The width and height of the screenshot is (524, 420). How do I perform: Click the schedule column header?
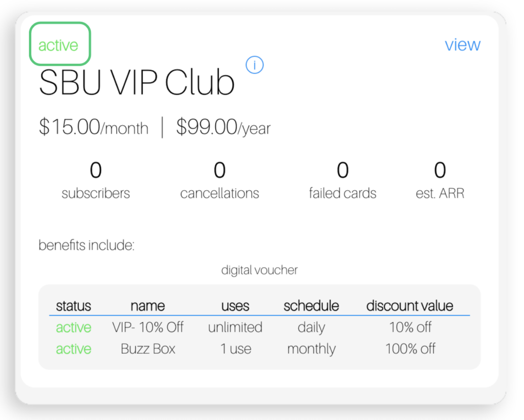(312, 305)
